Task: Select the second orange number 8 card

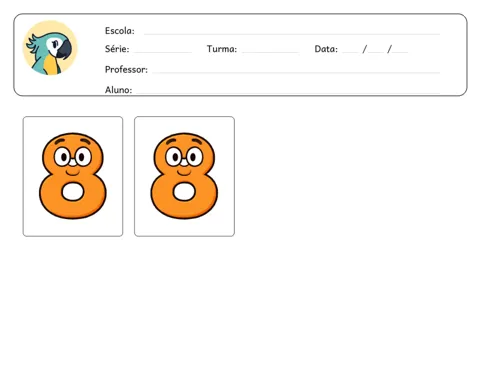Action: (184, 176)
